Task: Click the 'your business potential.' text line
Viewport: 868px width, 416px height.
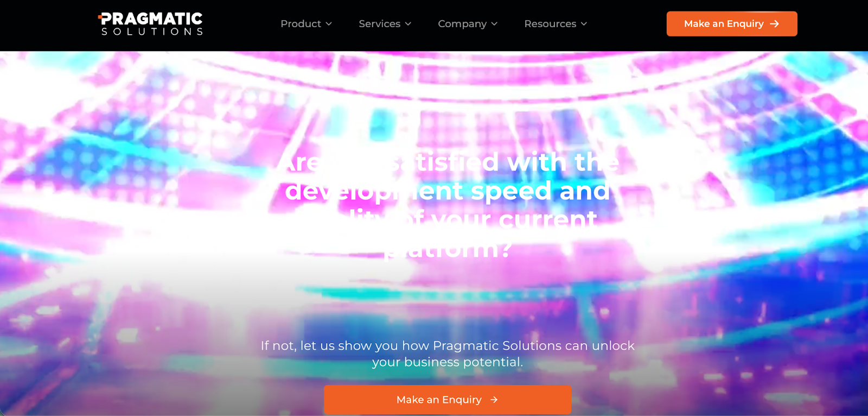Action: [448, 362]
